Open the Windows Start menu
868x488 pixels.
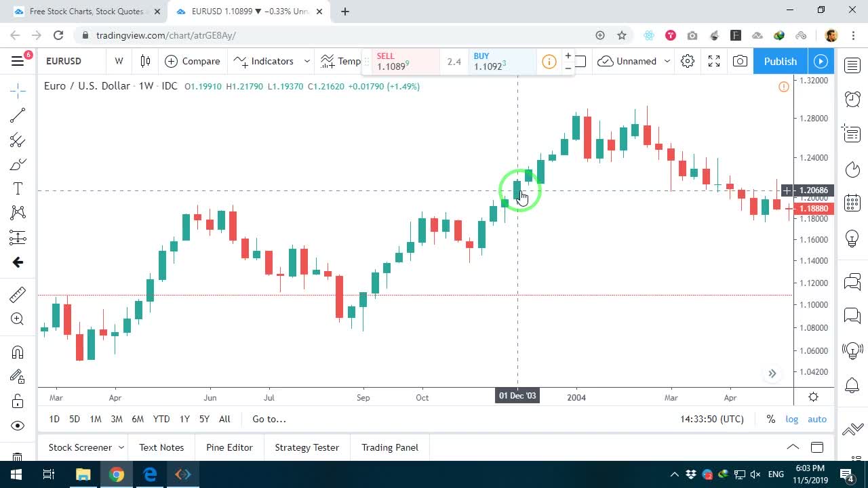click(x=16, y=474)
